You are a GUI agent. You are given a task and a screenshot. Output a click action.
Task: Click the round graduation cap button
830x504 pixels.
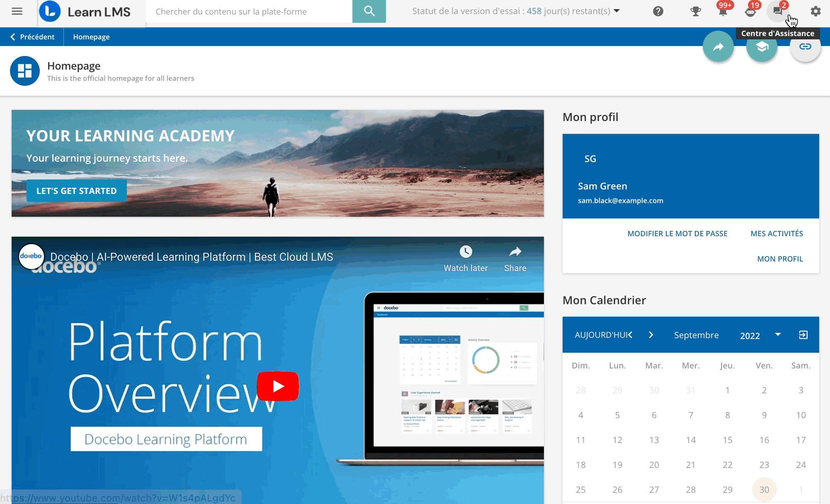click(x=762, y=46)
